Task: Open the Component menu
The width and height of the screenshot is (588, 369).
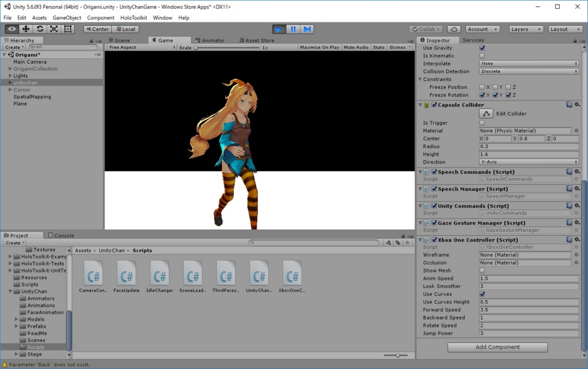Action: [100, 18]
